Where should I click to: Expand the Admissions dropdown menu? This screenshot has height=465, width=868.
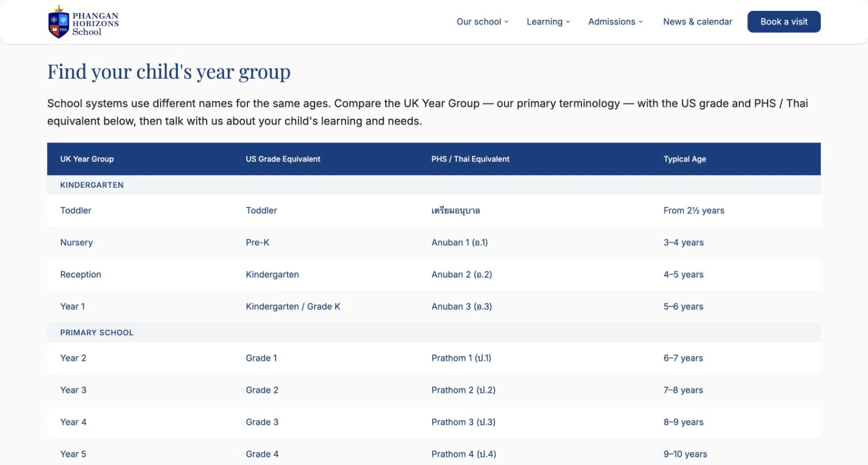(x=616, y=22)
